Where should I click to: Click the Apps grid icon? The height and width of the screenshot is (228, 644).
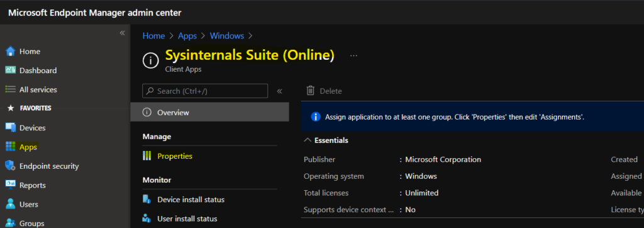[10, 147]
